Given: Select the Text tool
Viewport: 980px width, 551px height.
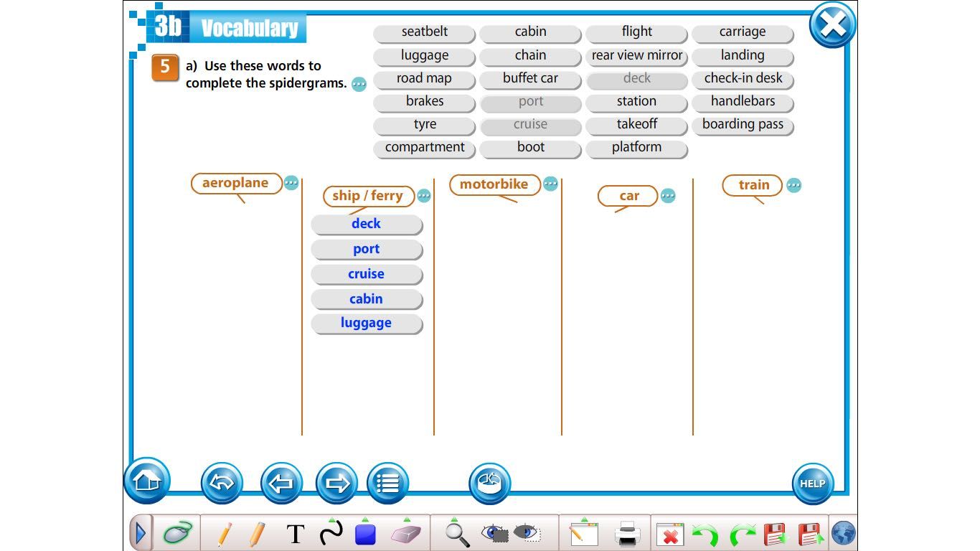Looking at the screenshot, I should click(296, 534).
